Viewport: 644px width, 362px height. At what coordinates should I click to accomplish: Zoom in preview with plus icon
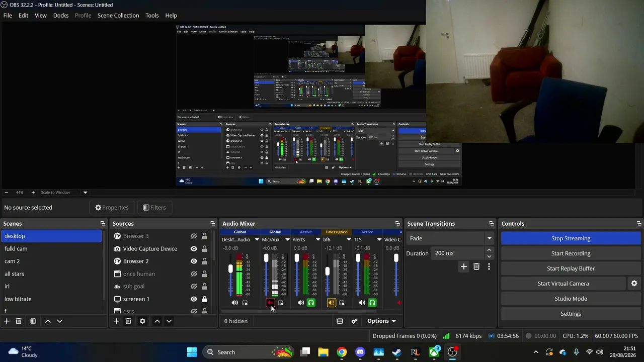(x=33, y=193)
